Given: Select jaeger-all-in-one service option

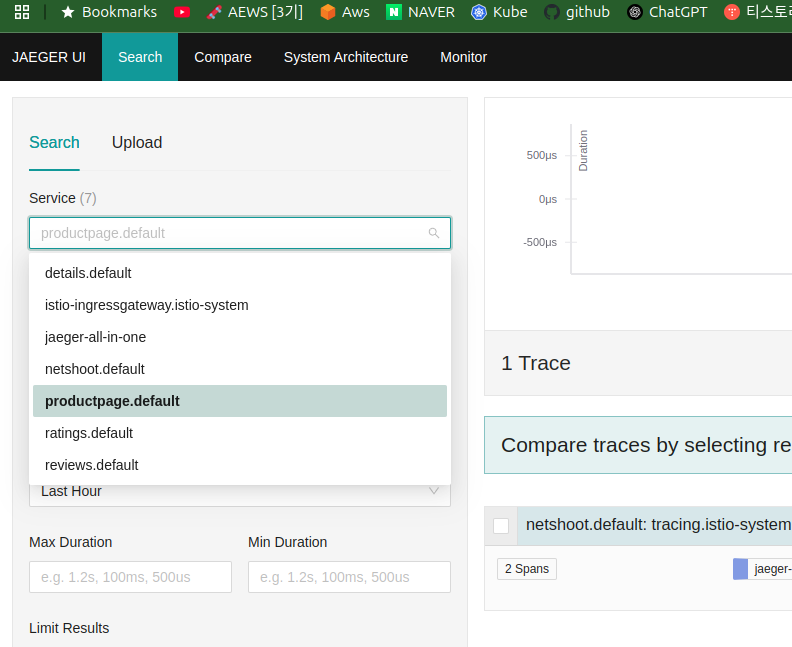Looking at the screenshot, I should [240, 337].
